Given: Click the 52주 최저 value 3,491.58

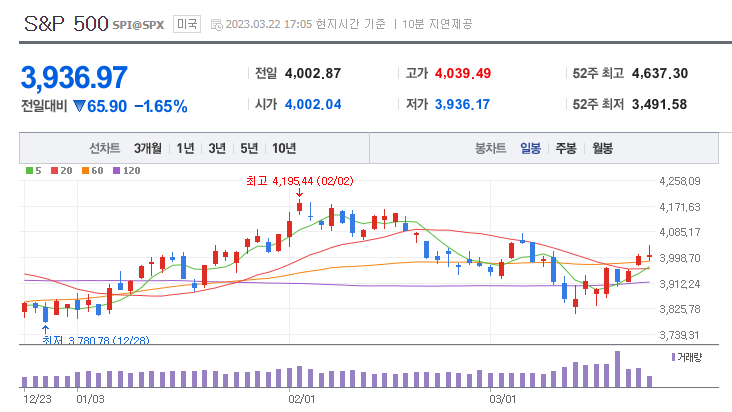Looking at the screenshot, I should (659, 104).
